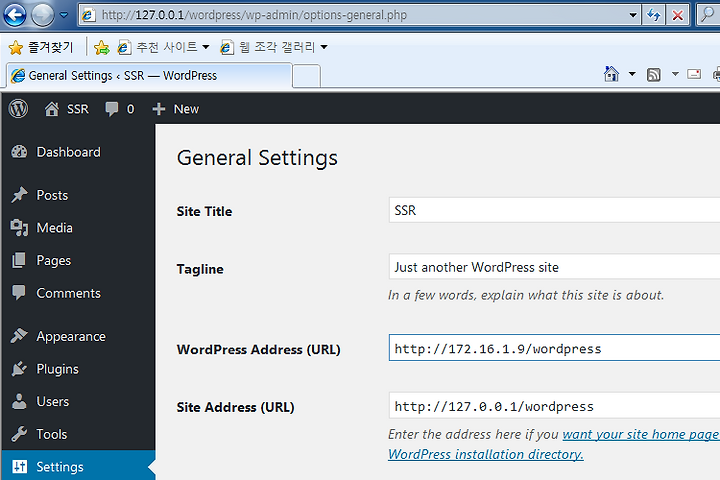Image resolution: width=720 pixels, height=480 pixels.
Task: Expand the dropdown next to RSS icon
Action: pyautogui.click(x=675, y=73)
